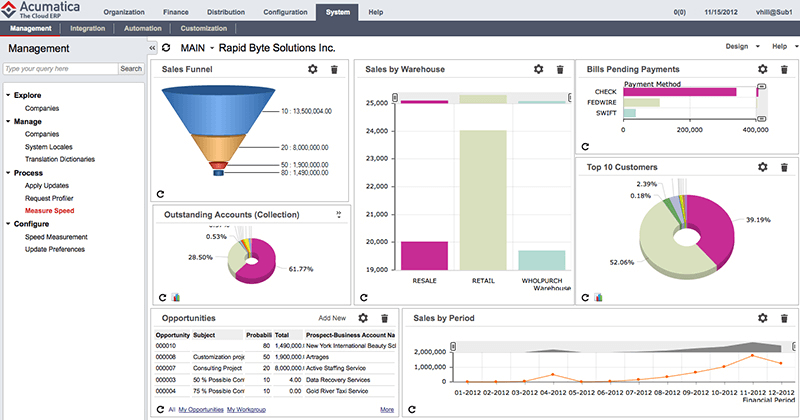Delete the Sales by Period widget

coord(784,318)
